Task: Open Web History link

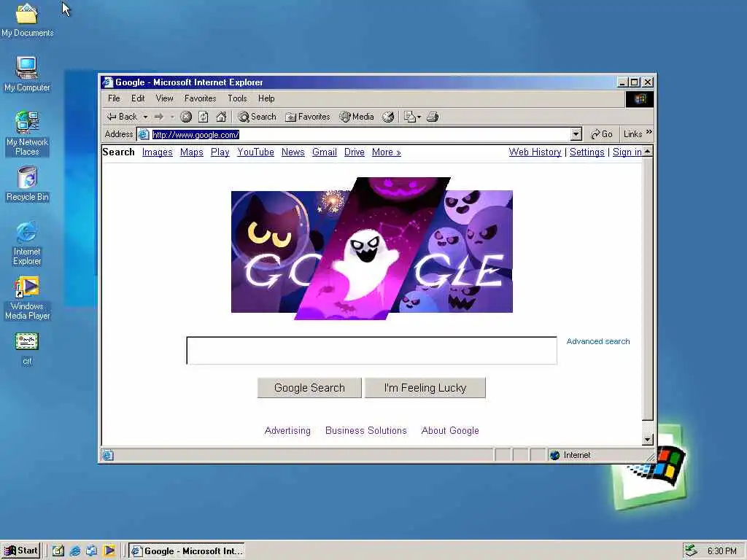Action: (x=535, y=152)
